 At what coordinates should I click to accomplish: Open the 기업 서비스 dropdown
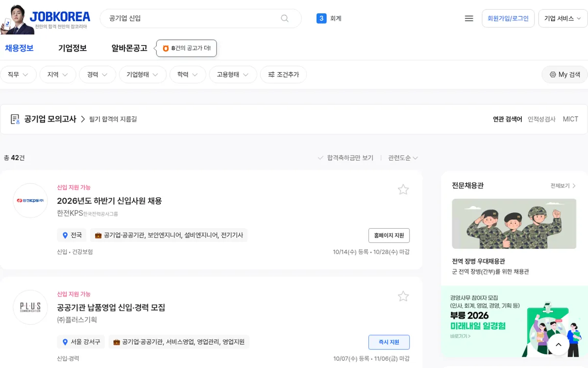click(x=563, y=18)
